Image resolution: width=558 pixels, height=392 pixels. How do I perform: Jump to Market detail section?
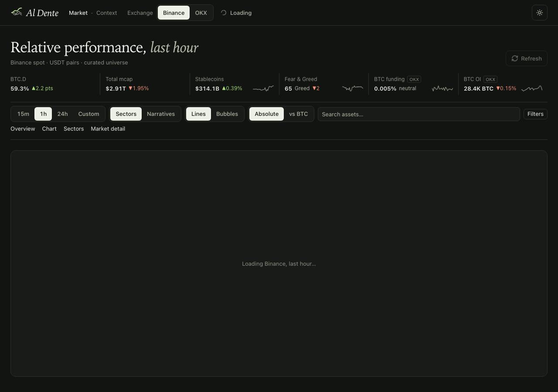click(108, 128)
